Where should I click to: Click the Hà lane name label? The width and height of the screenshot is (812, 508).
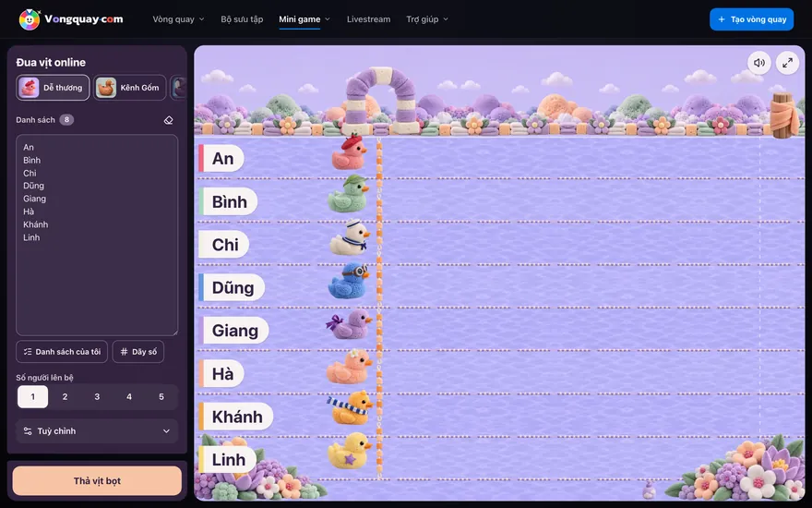click(221, 374)
